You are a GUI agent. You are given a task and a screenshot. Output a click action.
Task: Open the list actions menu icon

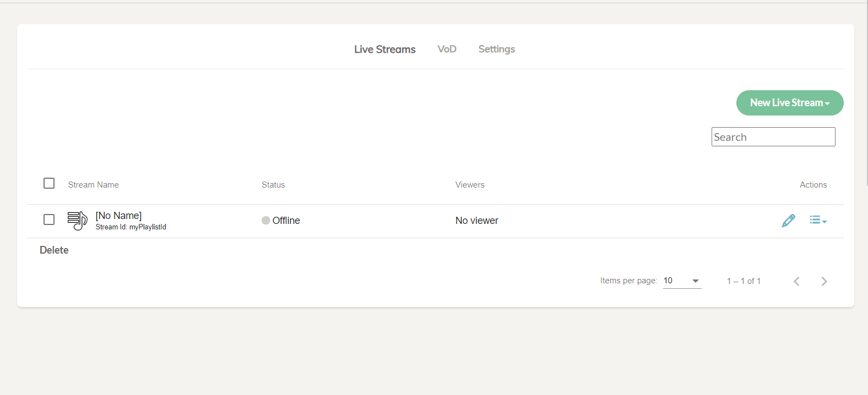818,220
